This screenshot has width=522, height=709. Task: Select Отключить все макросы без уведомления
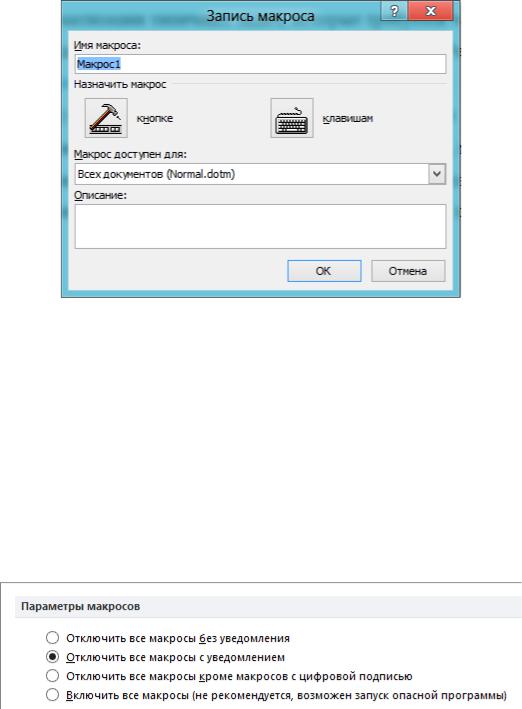(x=53, y=638)
